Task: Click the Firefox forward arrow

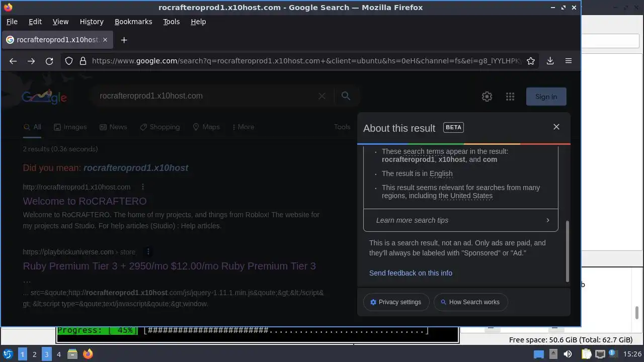Action: click(x=31, y=61)
